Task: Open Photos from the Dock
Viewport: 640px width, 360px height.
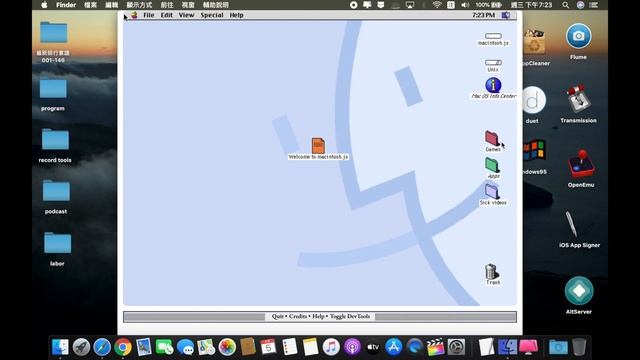Action: (227, 347)
